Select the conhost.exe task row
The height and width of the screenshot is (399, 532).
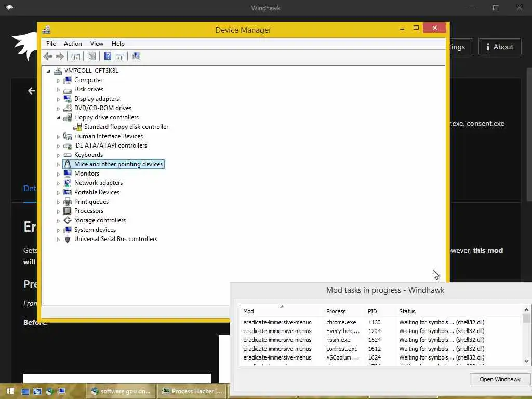point(381,349)
